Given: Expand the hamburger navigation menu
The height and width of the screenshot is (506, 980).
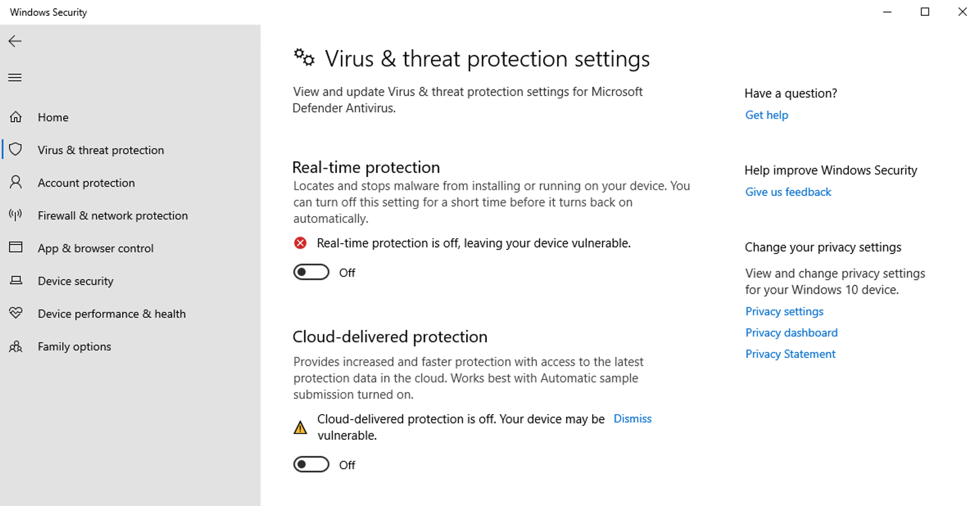Looking at the screenshot, I should click(15, 77).
